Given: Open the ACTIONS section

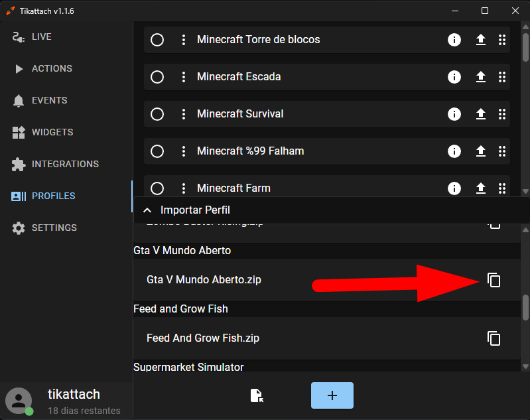Looking at the screenshot, I should [x=66, y=68].
